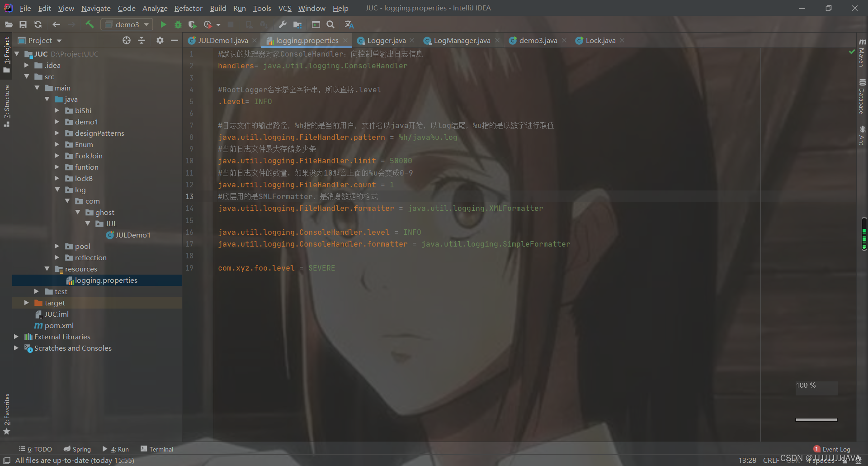This screenshot has height=466, width=868.
Task: Open the 4: Run tool window
Action: click(116, 449)
